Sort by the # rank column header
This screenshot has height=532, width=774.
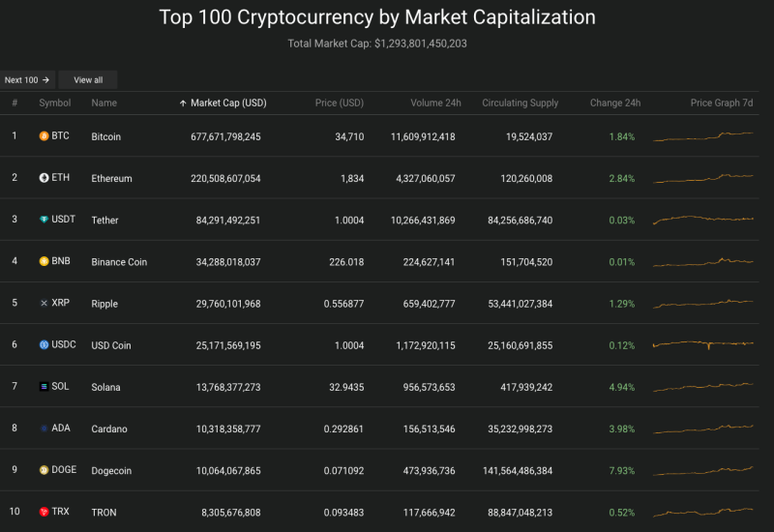pos(15,103)
